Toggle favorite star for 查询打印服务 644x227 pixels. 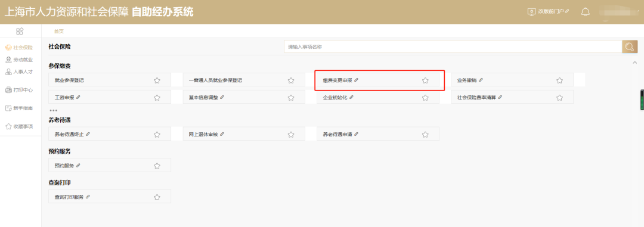pos(157,197)
